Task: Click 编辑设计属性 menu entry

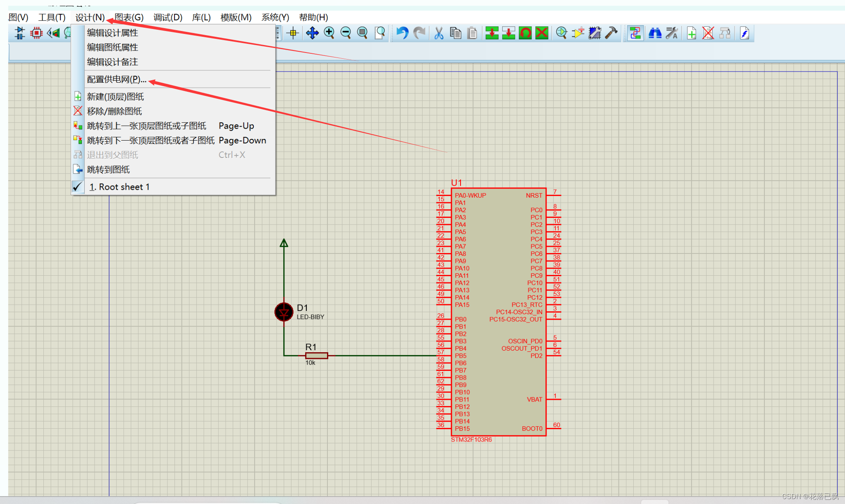Action: pos(112,33)
